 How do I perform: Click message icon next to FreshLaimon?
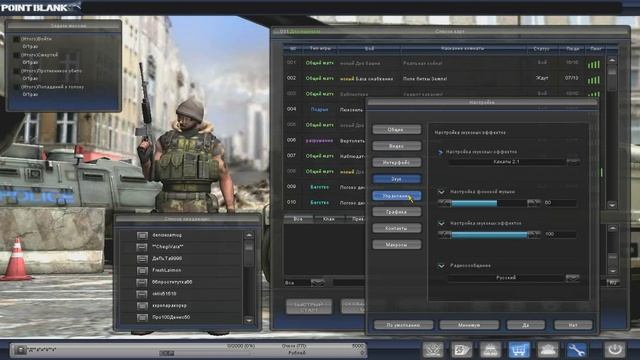click(x=142, y=271)
